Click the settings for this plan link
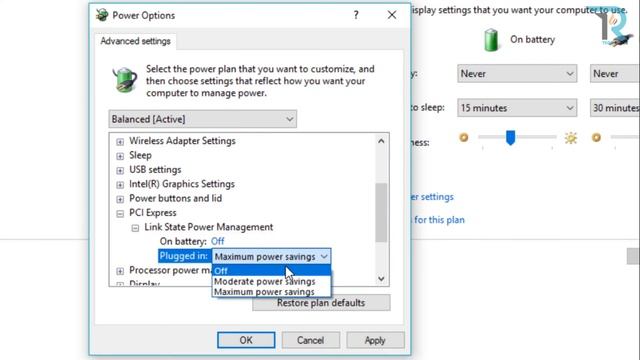Viewport: 640px width, 360px height. [438, 220]
